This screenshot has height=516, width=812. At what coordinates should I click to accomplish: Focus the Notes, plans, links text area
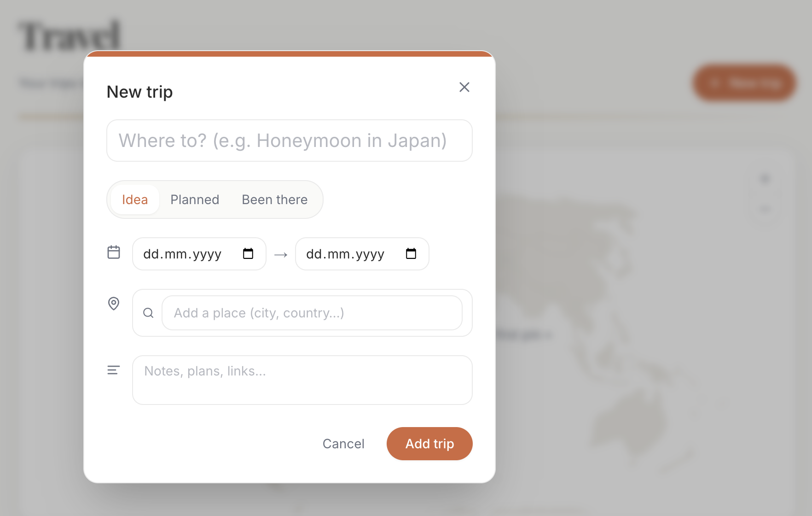coord(302,380)
